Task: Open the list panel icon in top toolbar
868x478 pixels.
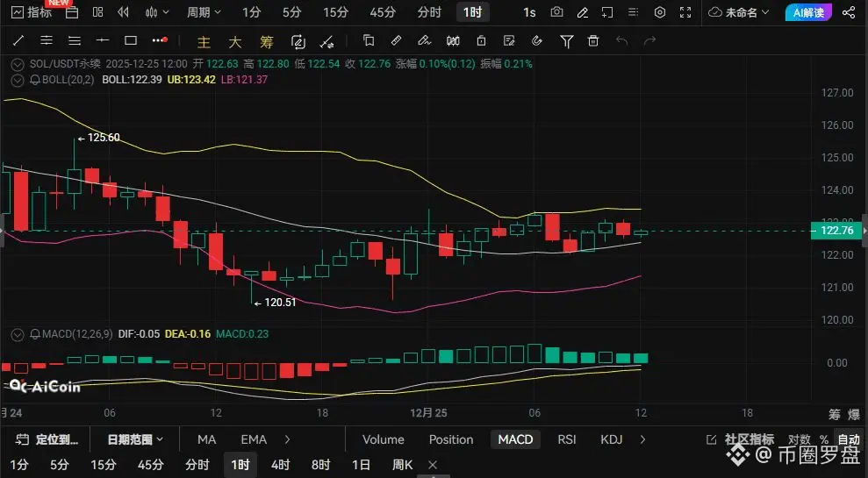Action: pos(634,12)
